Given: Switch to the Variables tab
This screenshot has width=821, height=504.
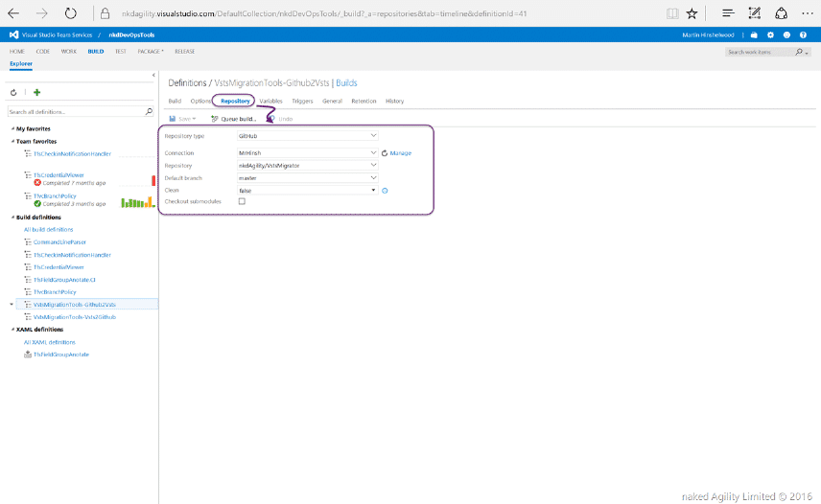Looking at the screenshot, I should (x=270, y=101).
